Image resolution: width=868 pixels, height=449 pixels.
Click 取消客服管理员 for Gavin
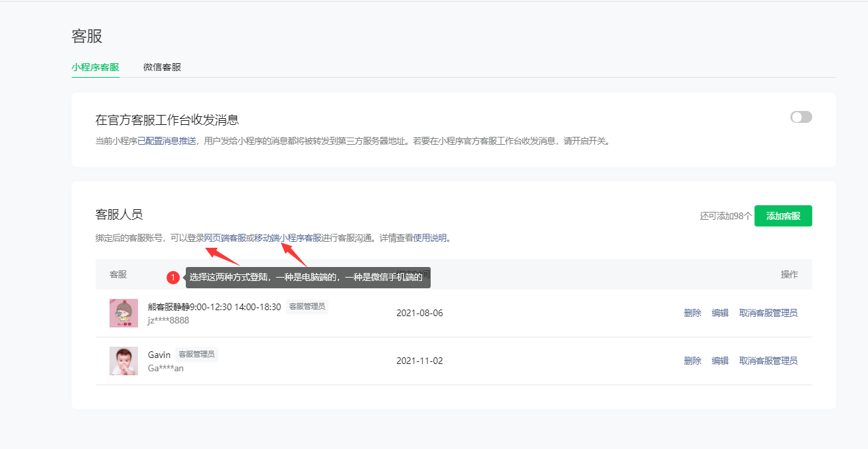768,361
